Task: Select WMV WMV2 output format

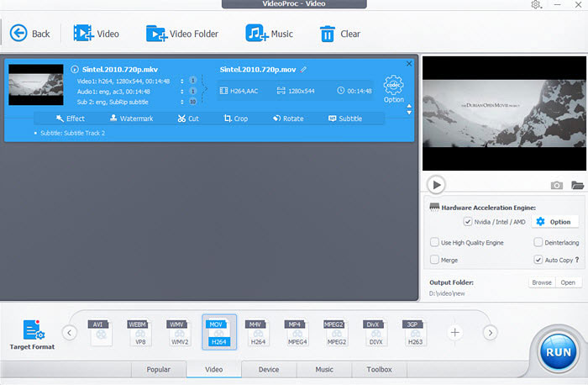Action: click(x=178, y=333)
